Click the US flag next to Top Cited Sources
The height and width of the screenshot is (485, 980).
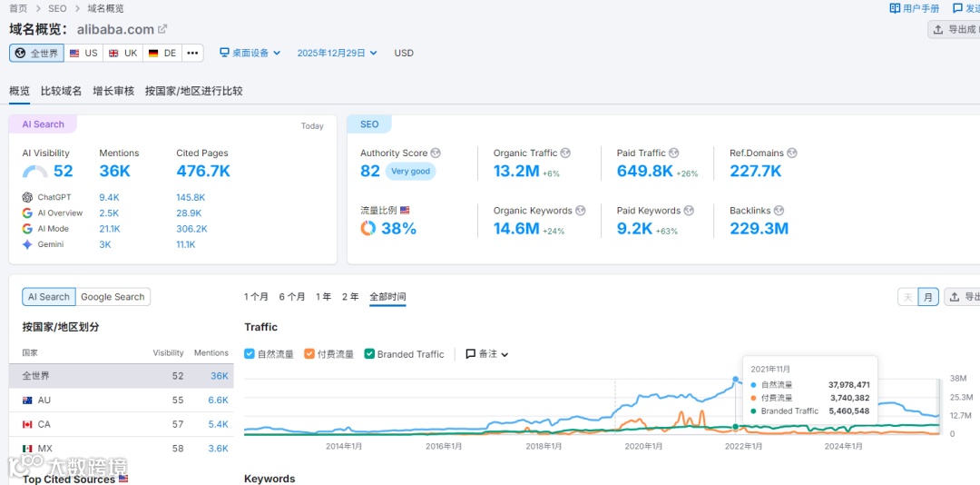tap(123, 479)
